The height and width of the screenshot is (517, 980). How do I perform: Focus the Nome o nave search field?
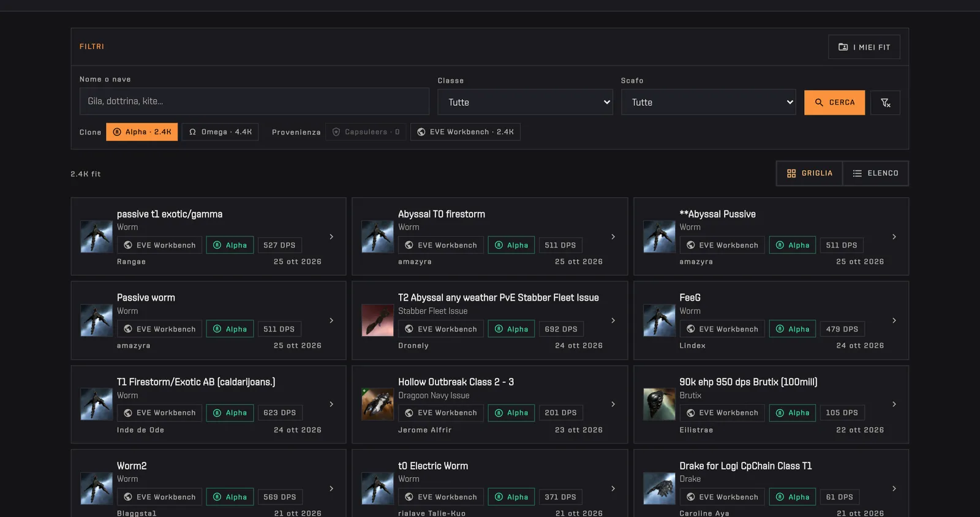pyautogui.click(x=254, y=101)
